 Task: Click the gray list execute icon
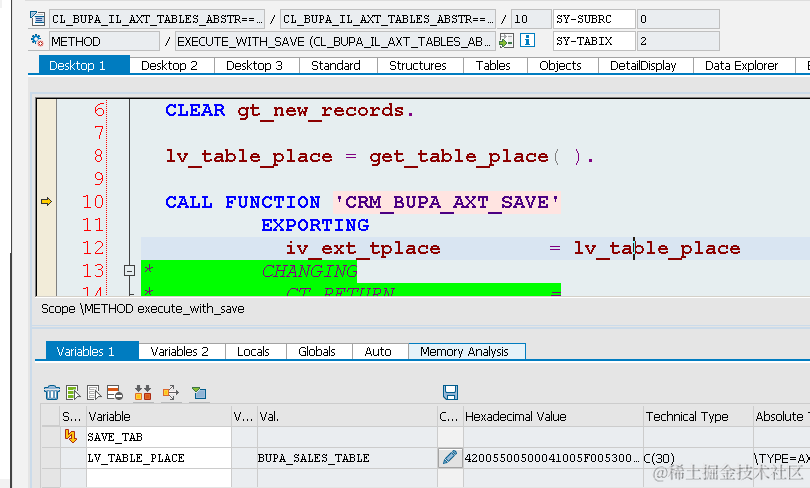94,392
